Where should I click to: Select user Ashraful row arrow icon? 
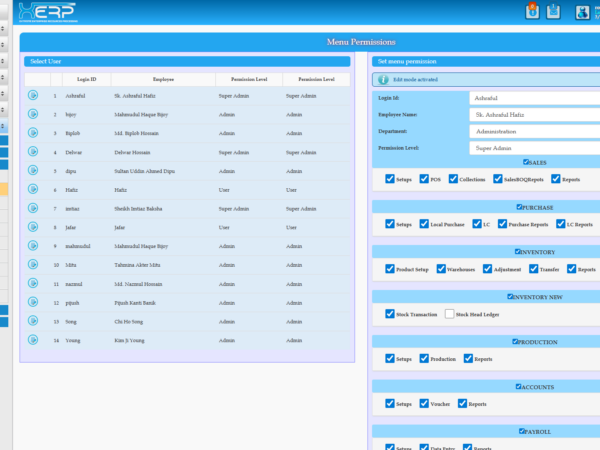[x=33, y=95]
